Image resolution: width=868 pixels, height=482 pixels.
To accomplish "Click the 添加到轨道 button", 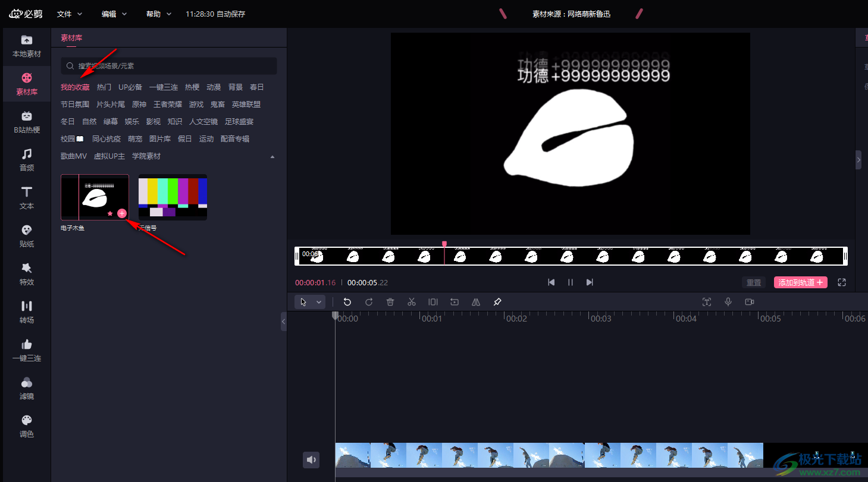I will click(801, 283).
